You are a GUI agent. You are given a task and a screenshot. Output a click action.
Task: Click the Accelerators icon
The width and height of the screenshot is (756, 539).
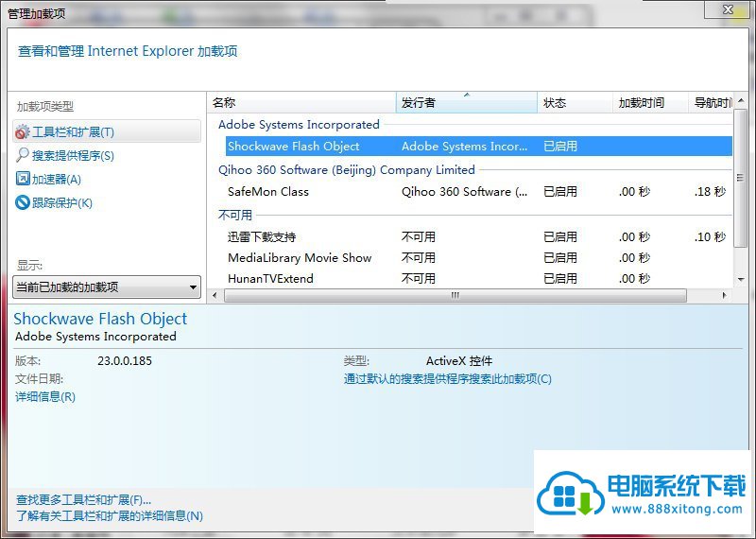[x=23, y=179]
